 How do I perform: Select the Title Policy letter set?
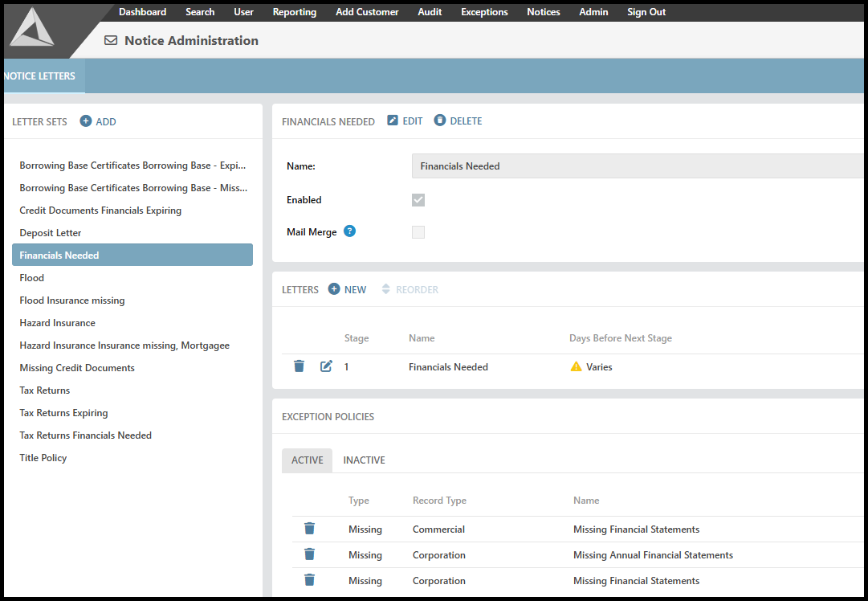point(43,458)
